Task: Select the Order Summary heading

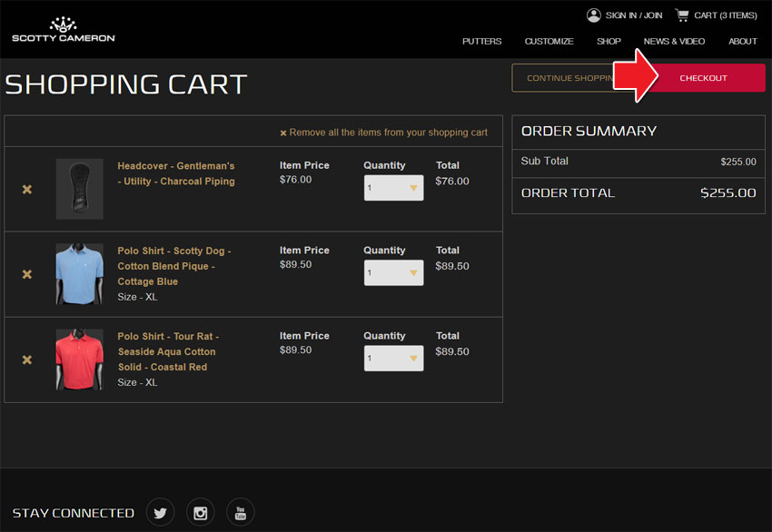Action: [589, 131]
